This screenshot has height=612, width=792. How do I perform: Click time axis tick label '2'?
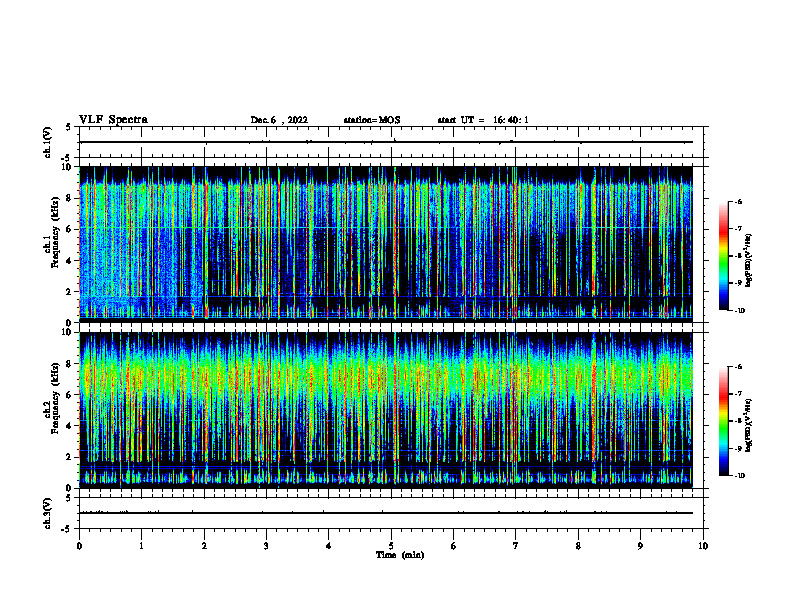pos(204,546)
